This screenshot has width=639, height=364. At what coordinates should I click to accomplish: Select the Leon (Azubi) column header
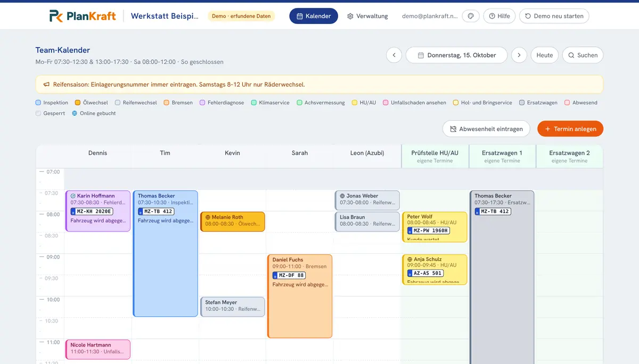[367, 153]
